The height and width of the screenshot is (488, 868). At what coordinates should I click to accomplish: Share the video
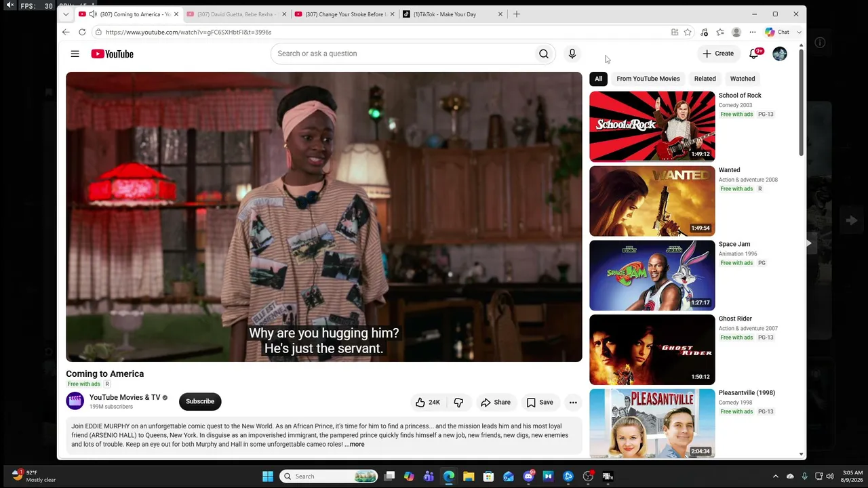pos(496,403)
